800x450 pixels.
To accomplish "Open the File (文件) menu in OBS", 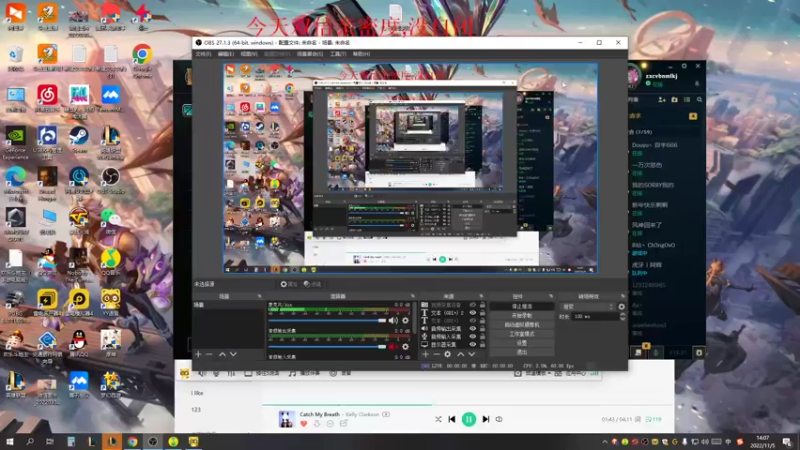I will pos(203,54).
